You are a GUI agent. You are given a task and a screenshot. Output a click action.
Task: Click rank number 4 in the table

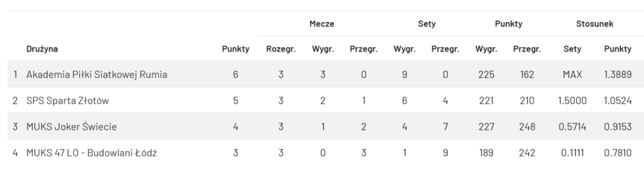point(16,153)
